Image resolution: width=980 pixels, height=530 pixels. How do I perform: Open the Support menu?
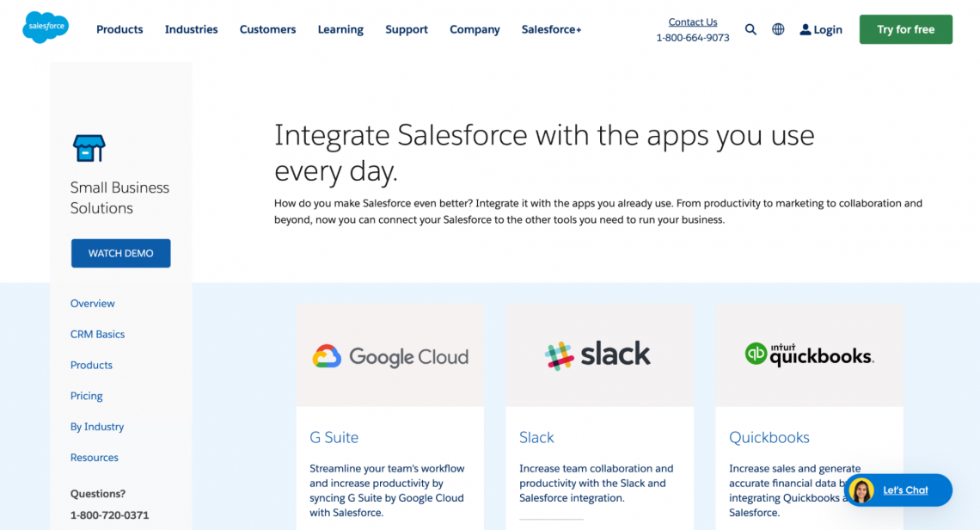tap(407, 29)
